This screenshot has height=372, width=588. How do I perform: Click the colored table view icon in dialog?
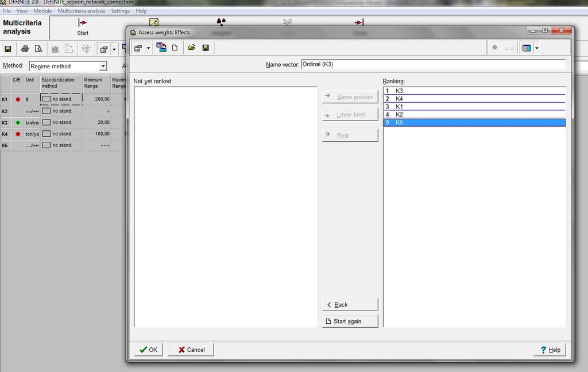coord(527,48)
